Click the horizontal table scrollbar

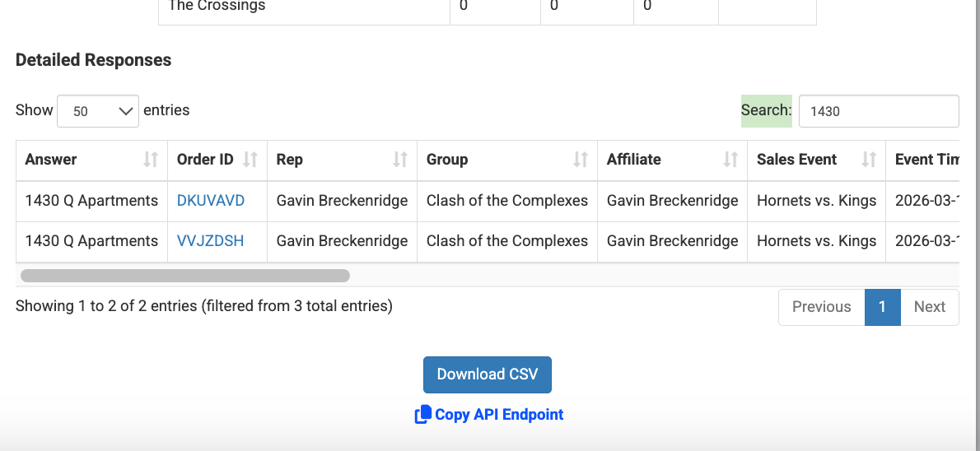click(x=185, y=276)
